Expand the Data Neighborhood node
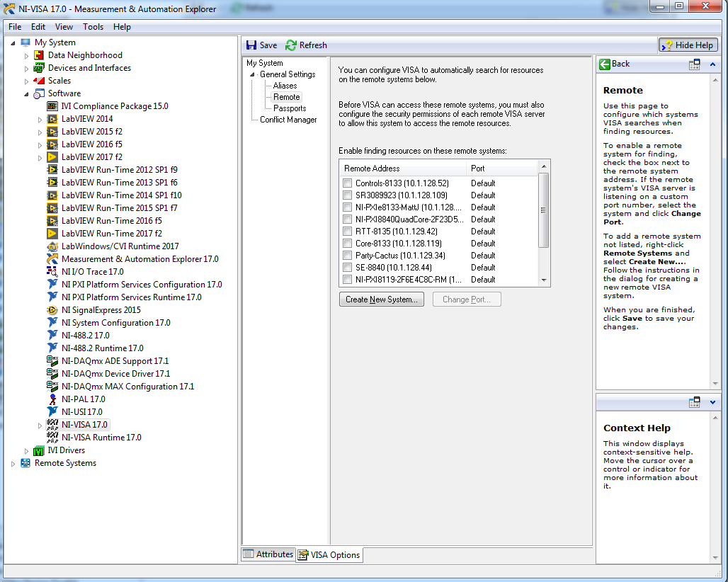 click(26, 56)
